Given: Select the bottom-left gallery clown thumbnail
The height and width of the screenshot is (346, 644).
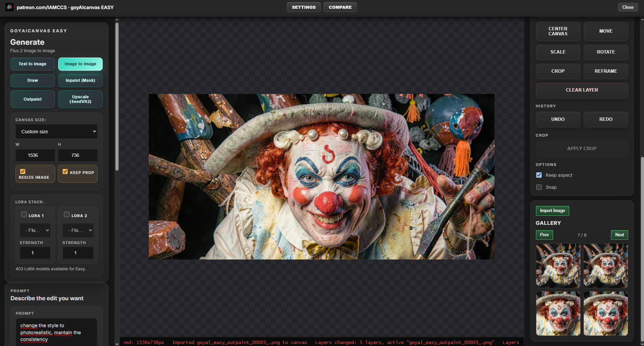Looking at the screenshot, I should (558, 314).
